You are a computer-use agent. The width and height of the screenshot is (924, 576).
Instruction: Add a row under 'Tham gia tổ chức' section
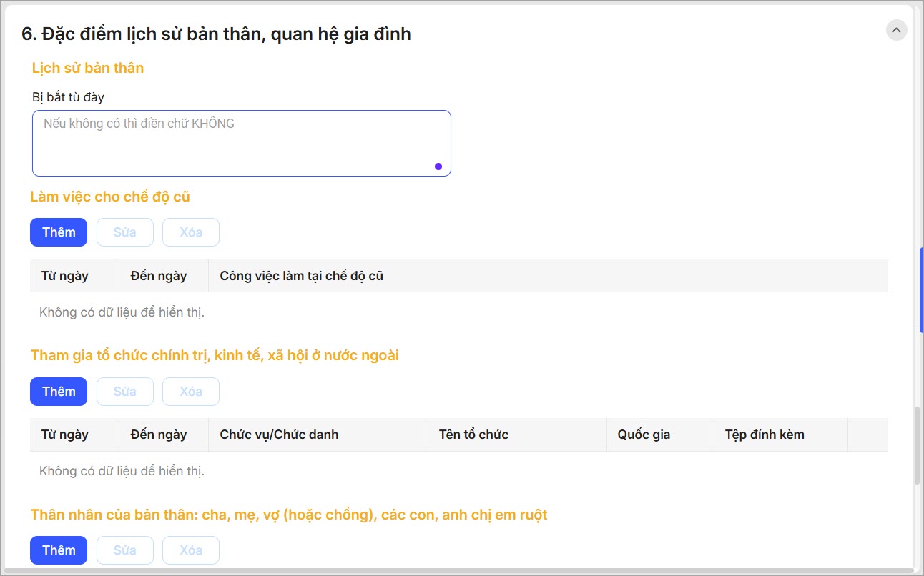tap(59, 392)
